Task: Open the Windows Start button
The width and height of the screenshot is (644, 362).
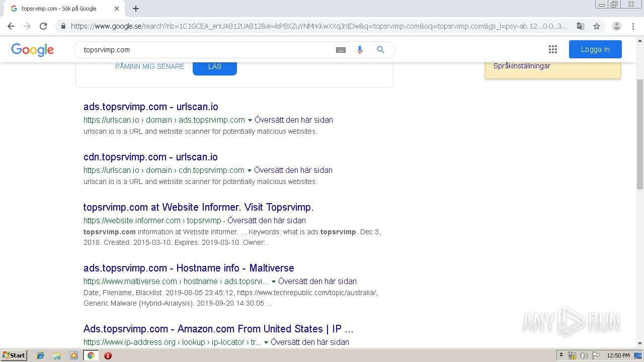Action: pos(14,355)
